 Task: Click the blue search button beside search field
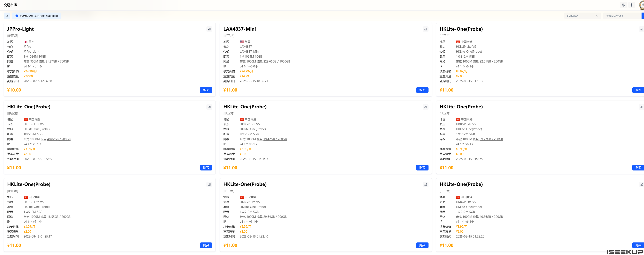point(643,16)
